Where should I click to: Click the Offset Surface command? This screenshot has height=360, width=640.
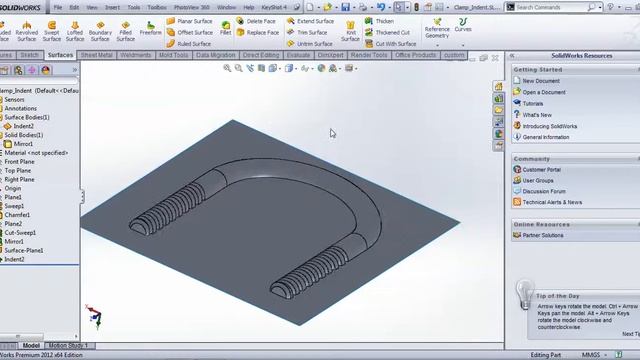point(190,32)
